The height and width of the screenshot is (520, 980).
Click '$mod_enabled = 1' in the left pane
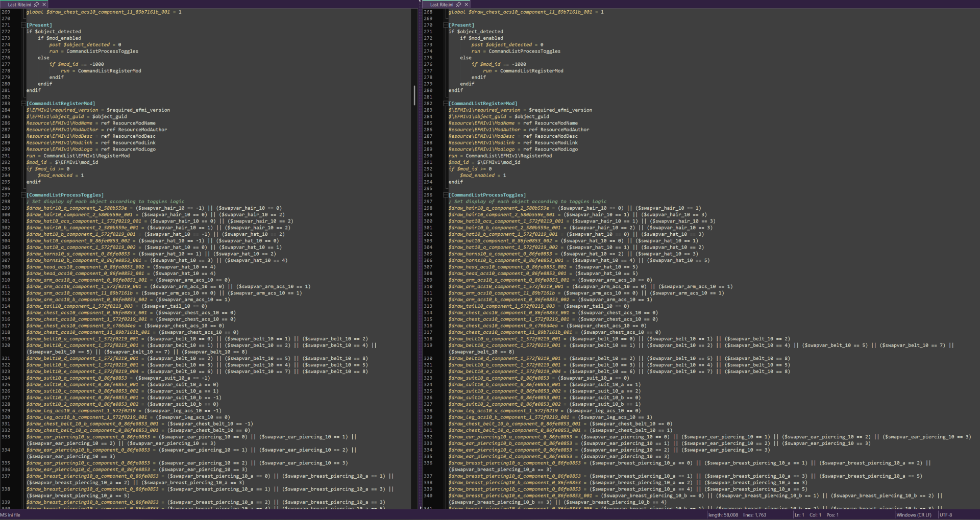click(61, 176)
